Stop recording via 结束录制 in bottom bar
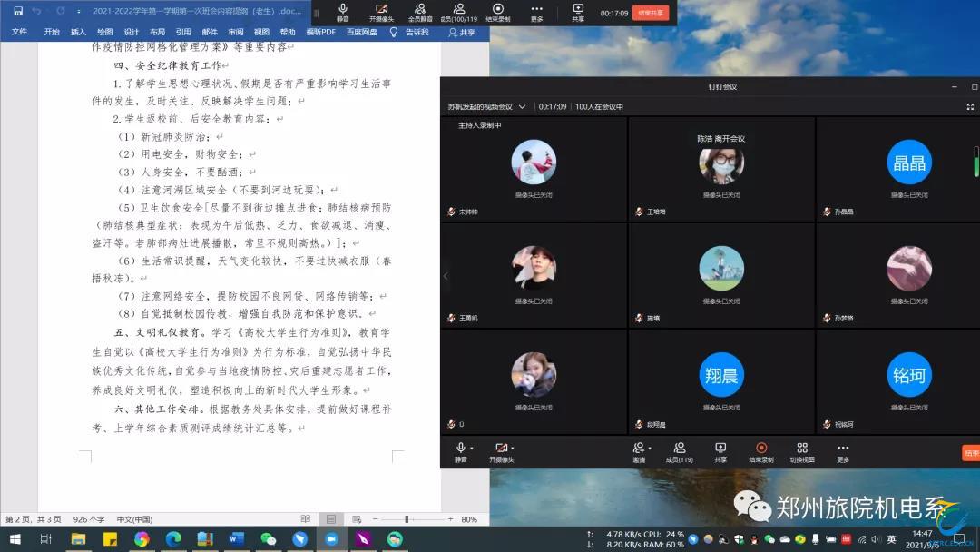This screenshot has height=552, width=980. click(x=761, y=451)
